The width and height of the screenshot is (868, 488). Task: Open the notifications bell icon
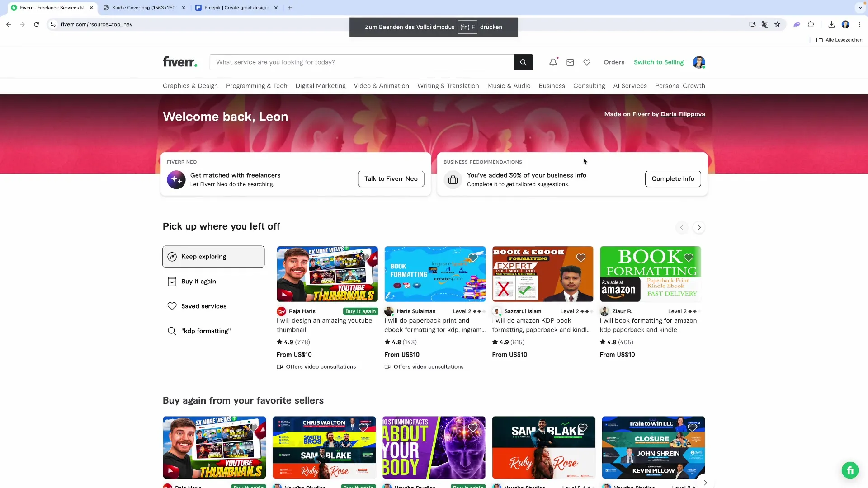click(x=553, y=62)
